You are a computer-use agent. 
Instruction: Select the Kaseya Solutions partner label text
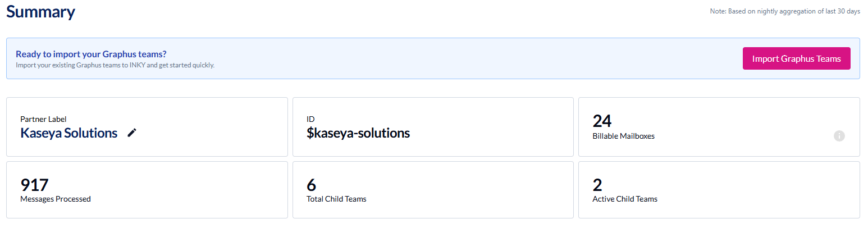coord(68,133)
